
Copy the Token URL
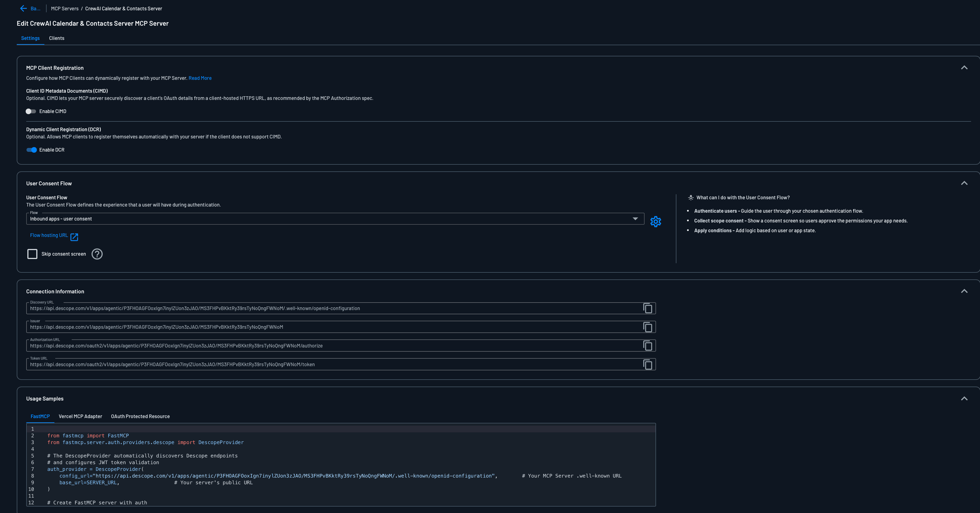[647, 364]
